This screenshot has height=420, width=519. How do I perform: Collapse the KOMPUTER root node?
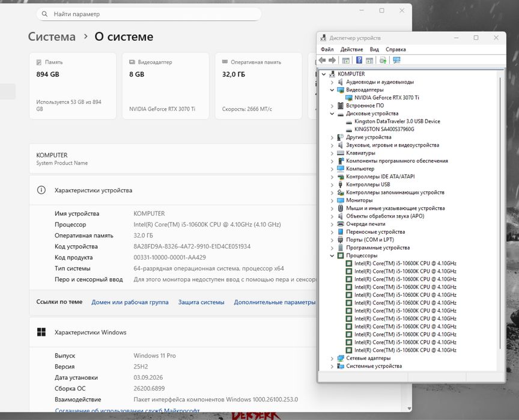tap(324, 74)
